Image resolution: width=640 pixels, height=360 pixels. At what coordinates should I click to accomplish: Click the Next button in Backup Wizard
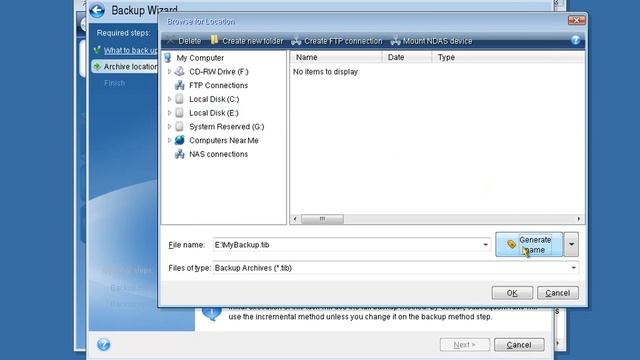[464, 345]
